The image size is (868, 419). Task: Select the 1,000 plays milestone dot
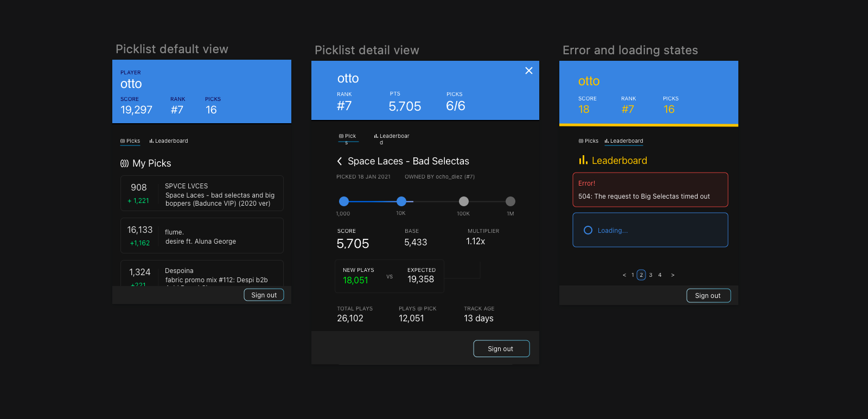pos(344,201)
